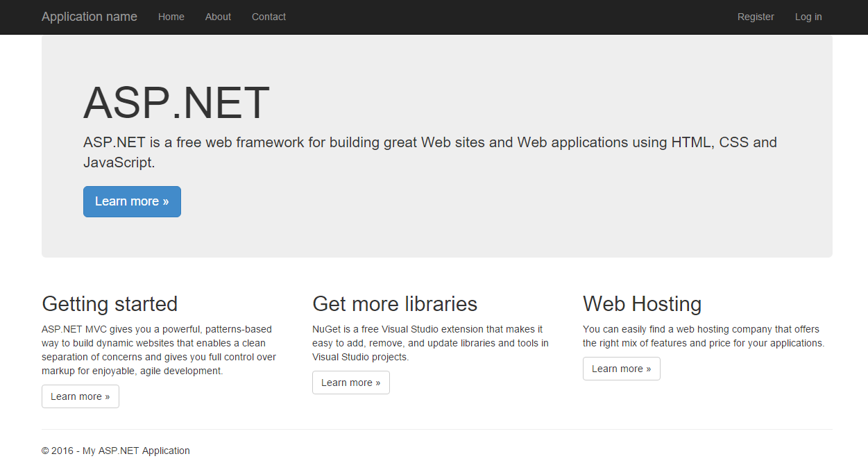The height and width of the screenshot is (470, 868).
Task: Go to the About page
Action: coord(218,17)
